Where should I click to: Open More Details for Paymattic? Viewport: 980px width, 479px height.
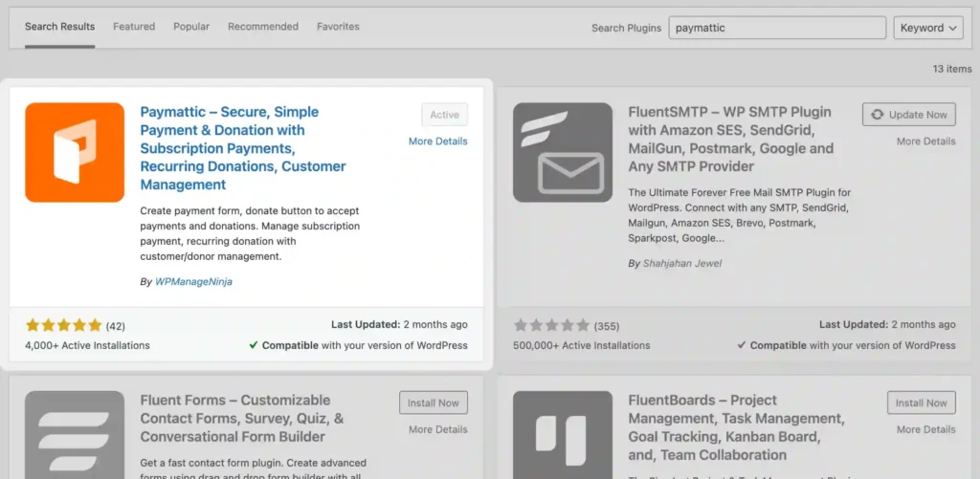pos(438,142)
